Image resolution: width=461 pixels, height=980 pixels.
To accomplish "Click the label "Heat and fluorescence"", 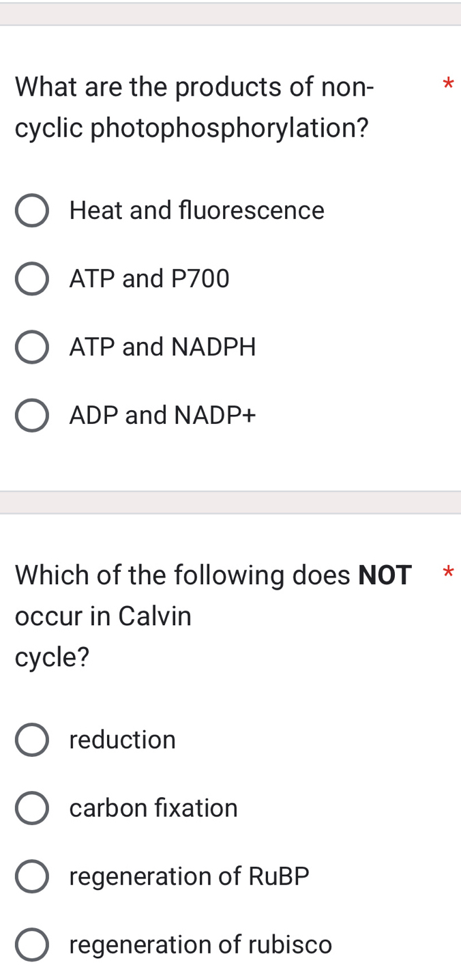I will pos(196,211).
